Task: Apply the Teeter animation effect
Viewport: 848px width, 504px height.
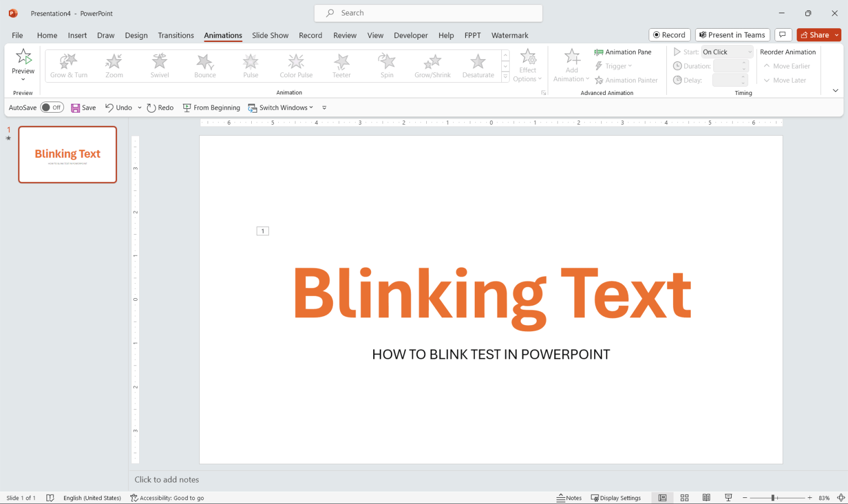Action: coord(341,65)
